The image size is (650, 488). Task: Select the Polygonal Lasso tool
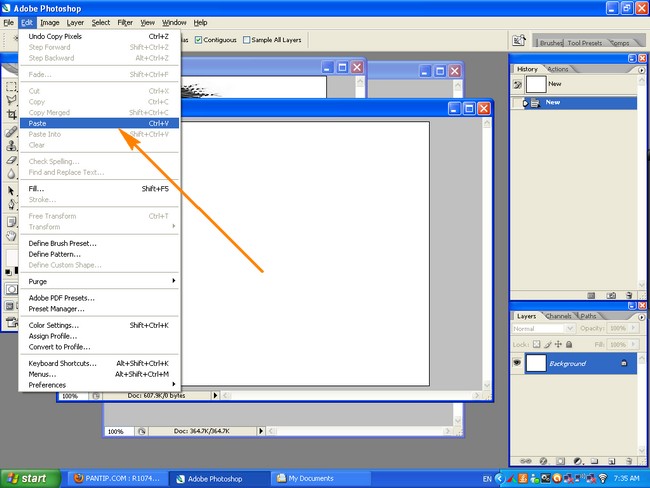tap(11, 100)
